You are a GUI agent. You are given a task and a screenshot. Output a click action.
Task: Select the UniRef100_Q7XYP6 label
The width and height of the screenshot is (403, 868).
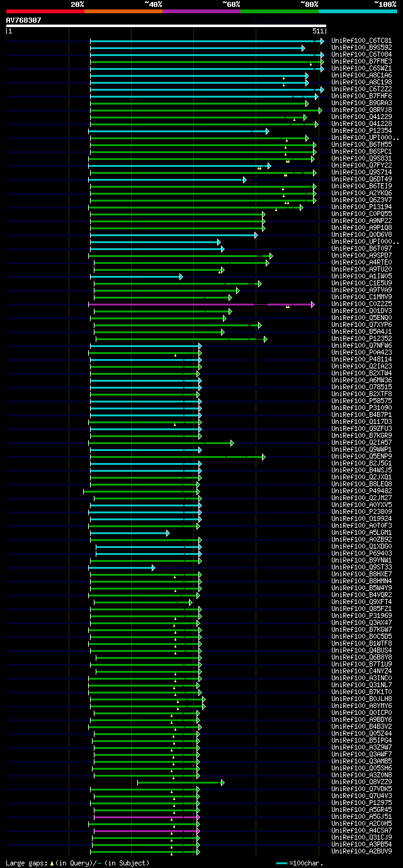coord(361,325)
